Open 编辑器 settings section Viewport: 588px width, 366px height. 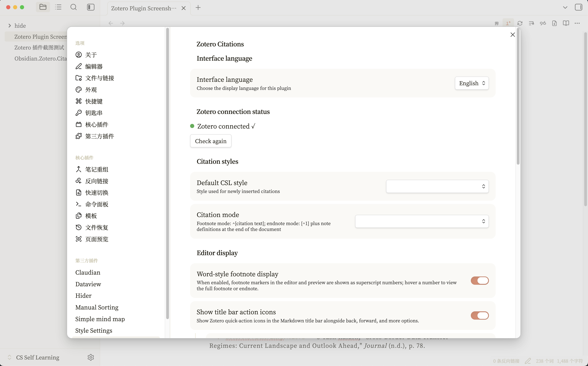(x=116, y=66)
